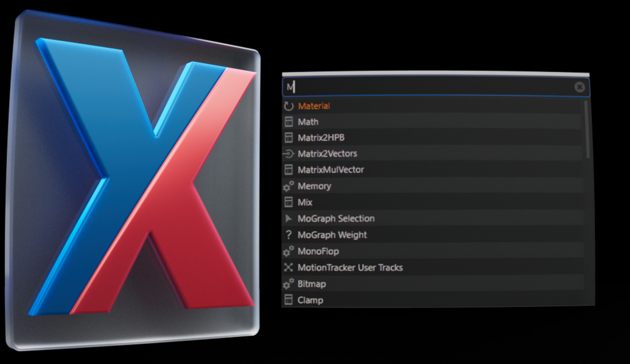Image resolution: width=630 pixels, height=364 pixels.
Task: Click the calculator icon beside Math
Action: click(288, 122)
